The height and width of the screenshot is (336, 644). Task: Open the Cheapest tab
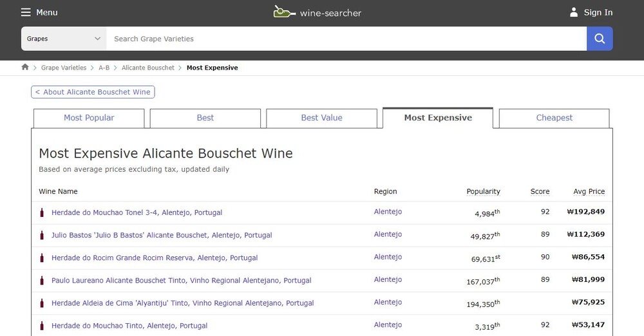click(x=554, y=118)
